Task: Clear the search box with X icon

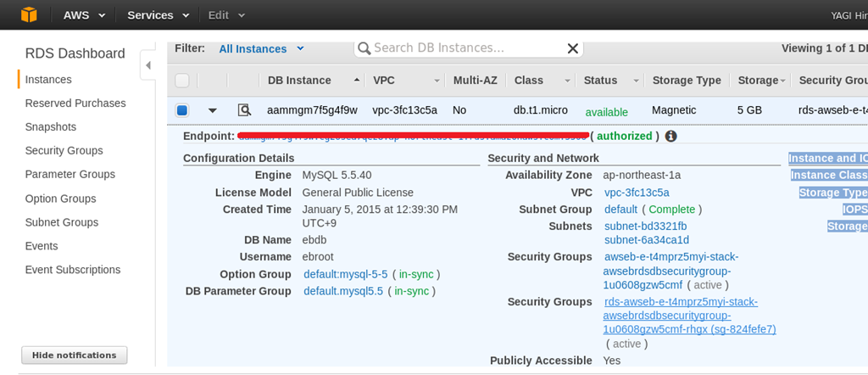Action: point(573,48)
